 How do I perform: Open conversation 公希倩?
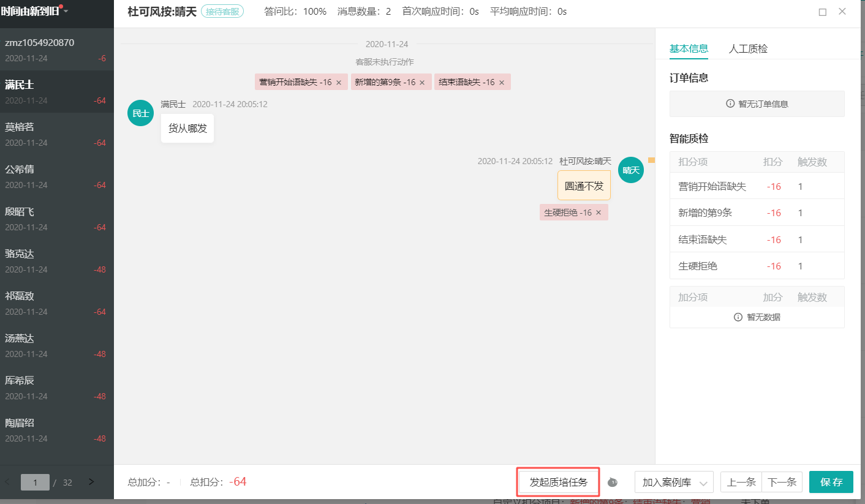point(57,176)
